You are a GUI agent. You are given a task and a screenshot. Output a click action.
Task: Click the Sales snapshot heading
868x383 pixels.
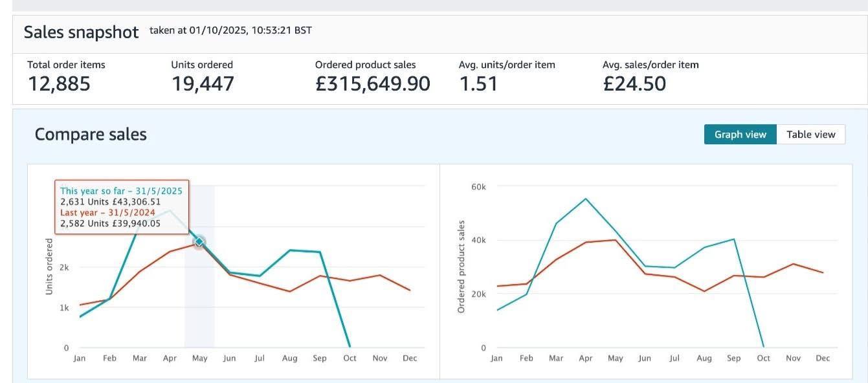tap(81, 32)
